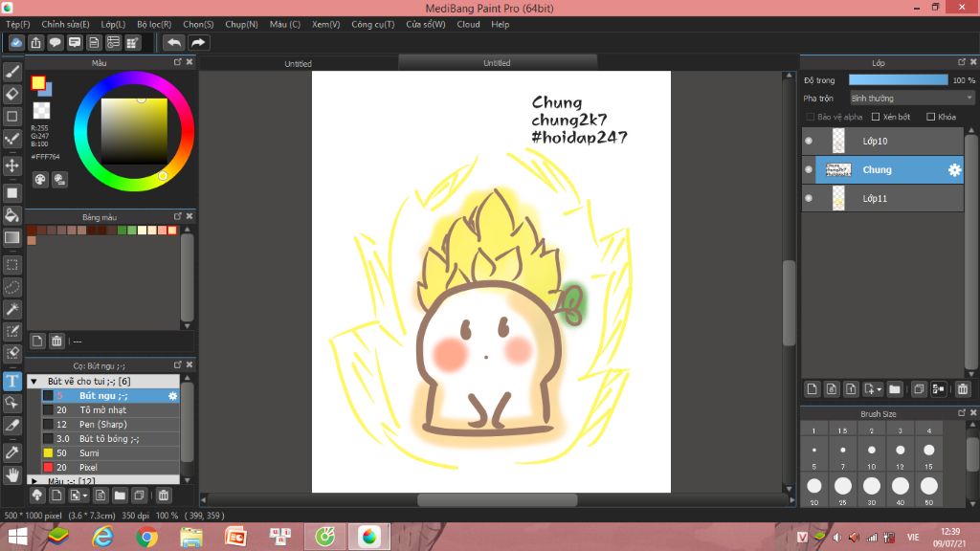Click the Redo arrow

point(198,42)
